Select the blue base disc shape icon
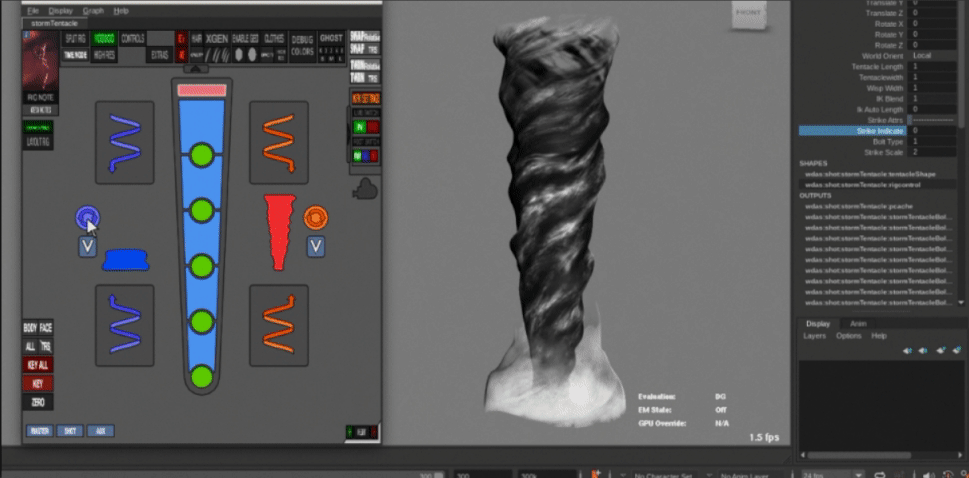This screenshot has width=969, height=478. pos(125,260)
